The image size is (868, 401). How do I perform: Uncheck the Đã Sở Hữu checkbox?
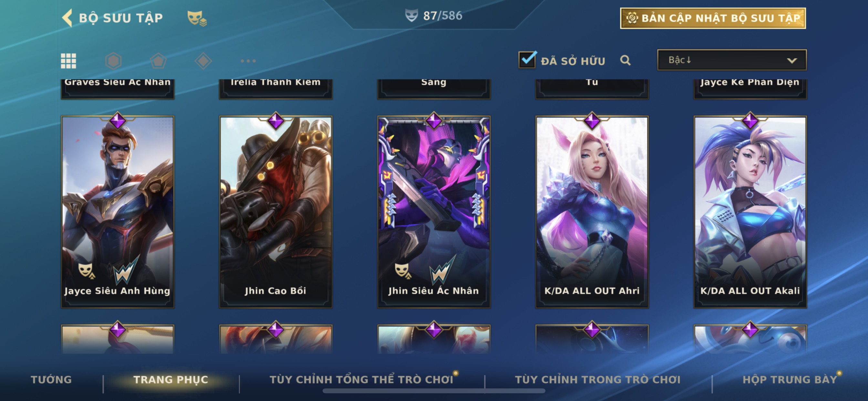[527, 60]
